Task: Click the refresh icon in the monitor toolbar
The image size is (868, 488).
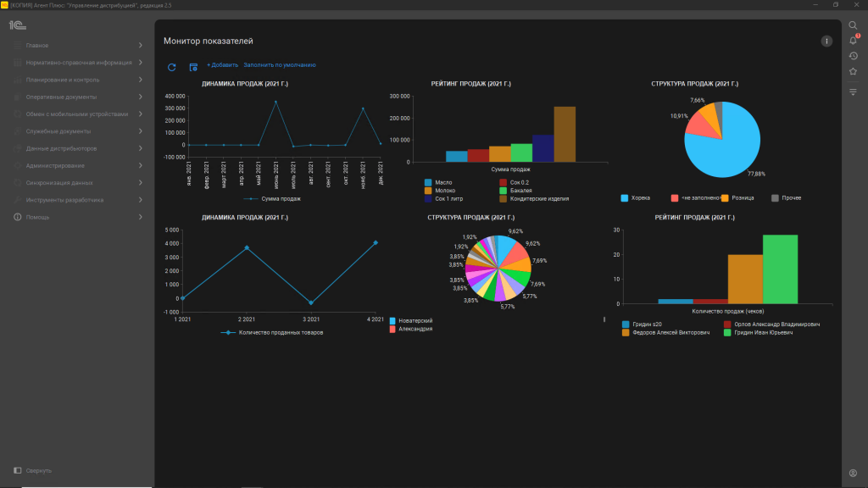Action: (171, 66)
